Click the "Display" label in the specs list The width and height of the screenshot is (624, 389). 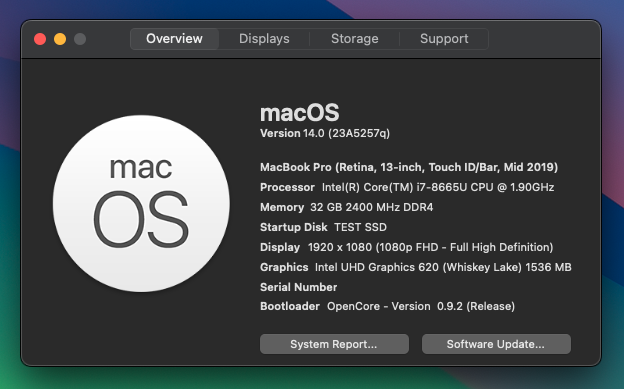coord(280,247)
